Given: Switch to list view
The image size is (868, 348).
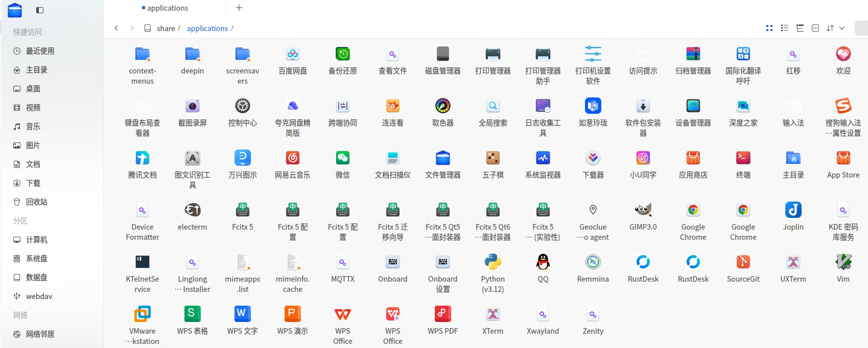Looking at the screenshot, I should tap(785, 28).
